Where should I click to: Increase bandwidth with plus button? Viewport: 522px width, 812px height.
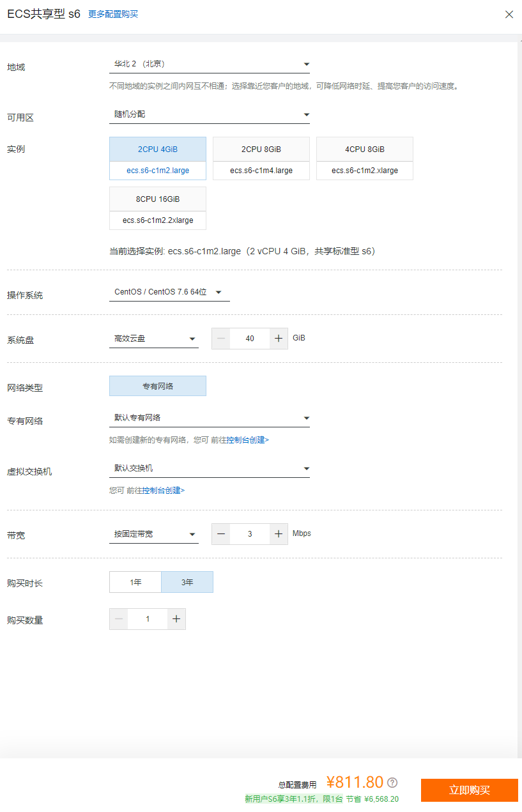[279, 534]
